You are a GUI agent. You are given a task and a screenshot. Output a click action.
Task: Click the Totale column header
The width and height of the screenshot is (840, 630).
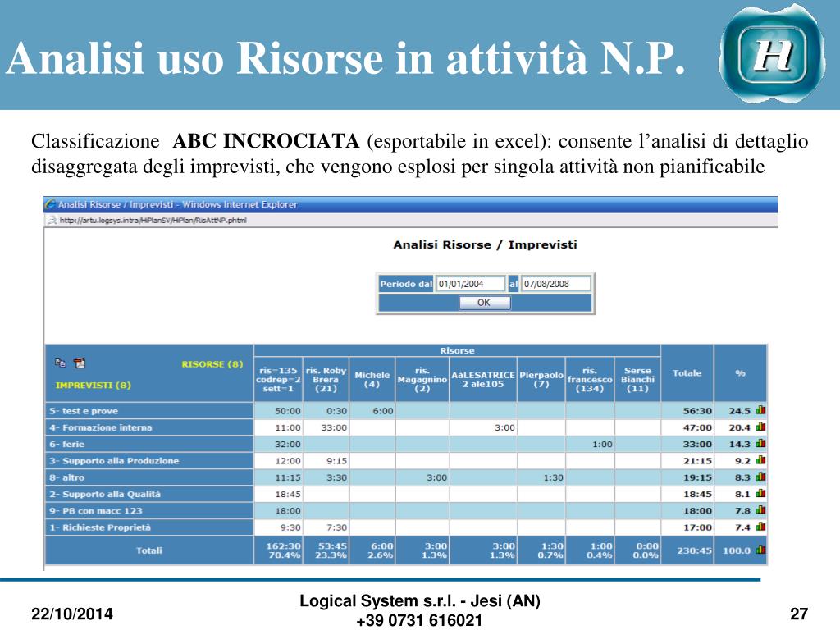tap(687, 373)
